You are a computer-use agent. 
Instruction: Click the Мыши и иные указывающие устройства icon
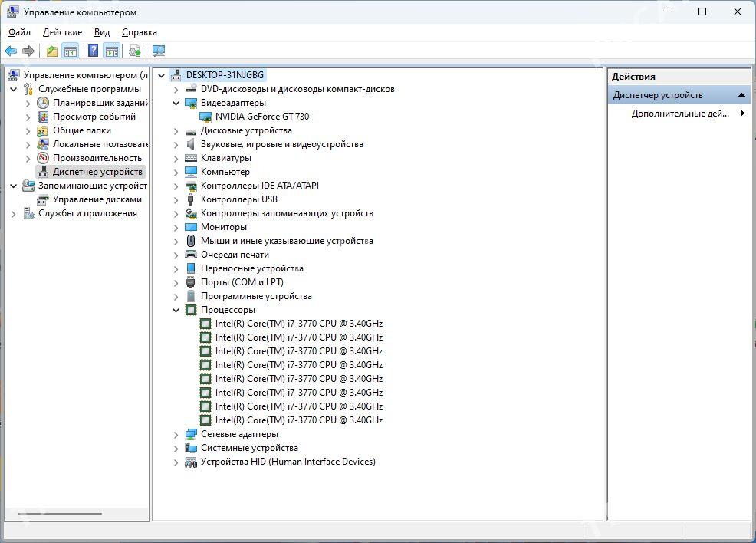coord(191,241)
